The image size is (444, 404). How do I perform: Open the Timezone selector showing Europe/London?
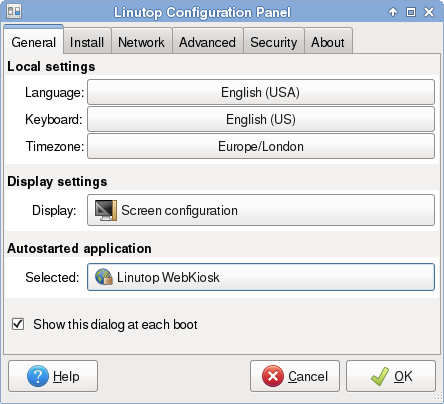pyautogui.click(x=261, y=146)
